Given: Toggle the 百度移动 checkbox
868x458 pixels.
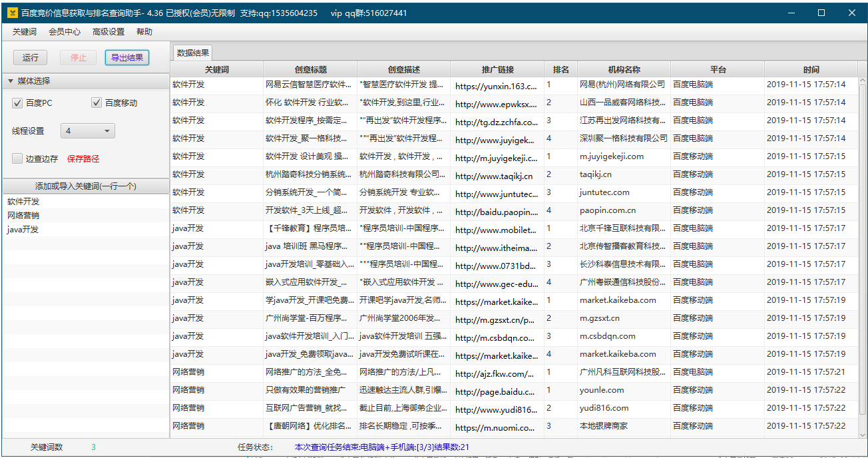Looking at the screenshot, I should pos(97,103).
